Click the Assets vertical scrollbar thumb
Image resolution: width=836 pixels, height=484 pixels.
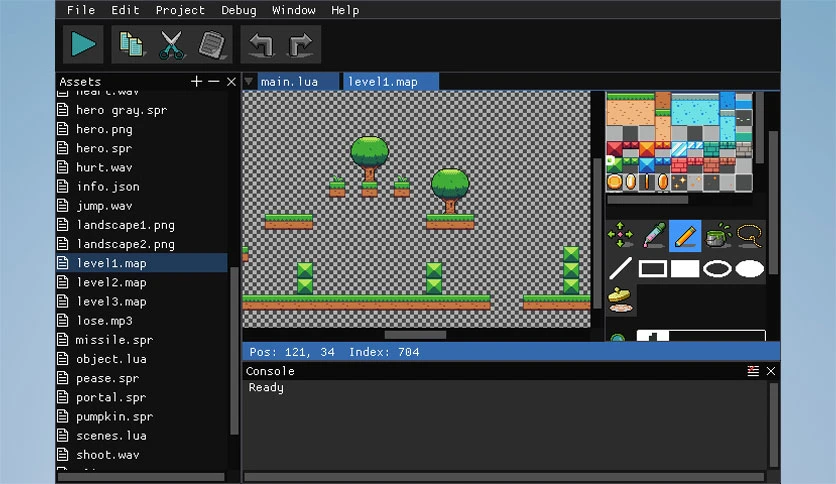pyautogui.click(x=234, y=350)
